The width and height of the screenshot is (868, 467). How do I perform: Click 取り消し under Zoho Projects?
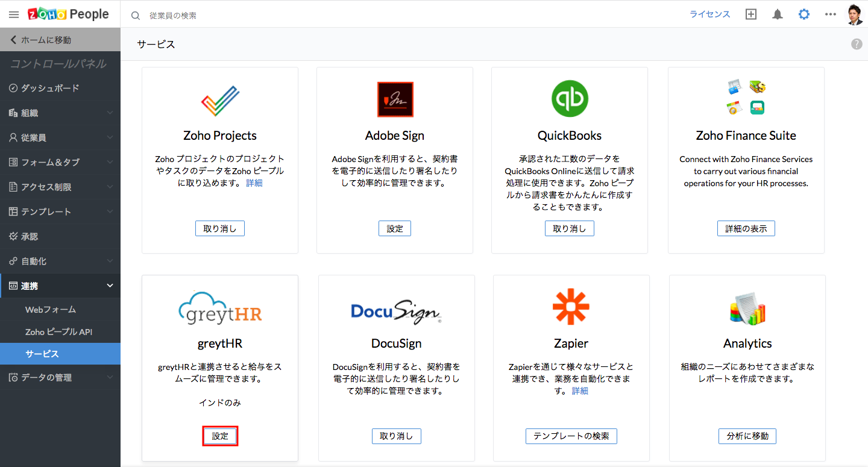[x=220, y=228]
